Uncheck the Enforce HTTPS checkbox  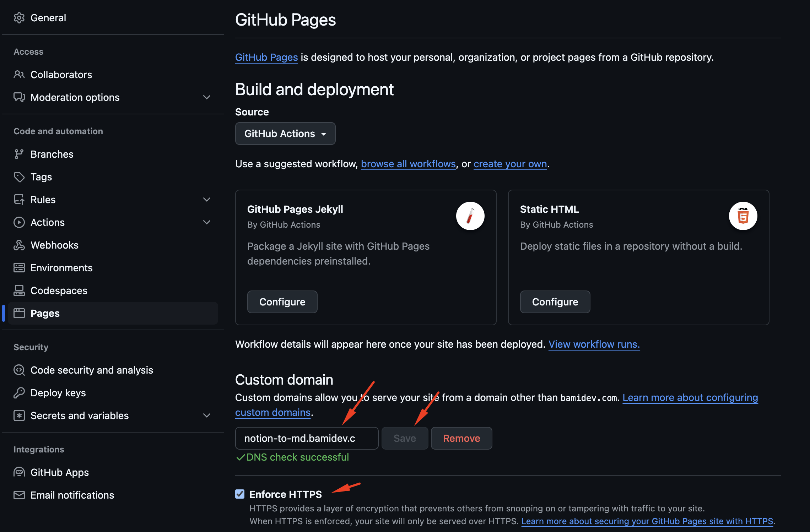coord(240,494)
